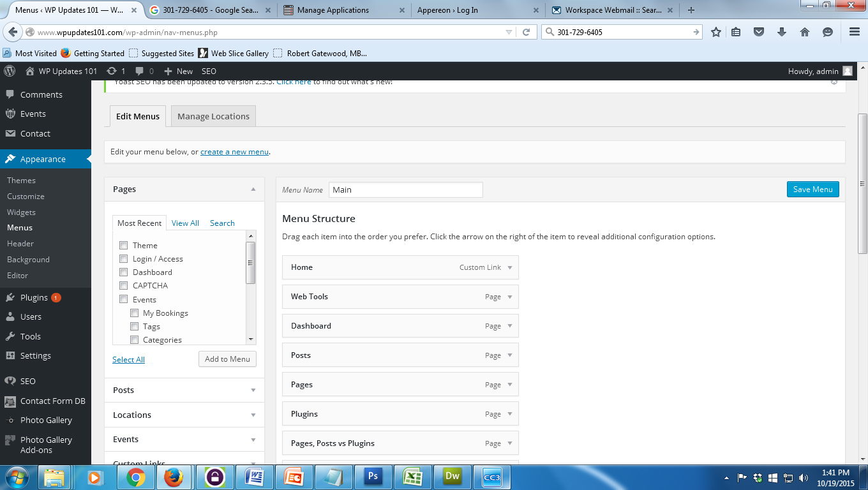Select the CAPTCHA checkbox
Screen dimensions: 868x490
click(123, 285)
